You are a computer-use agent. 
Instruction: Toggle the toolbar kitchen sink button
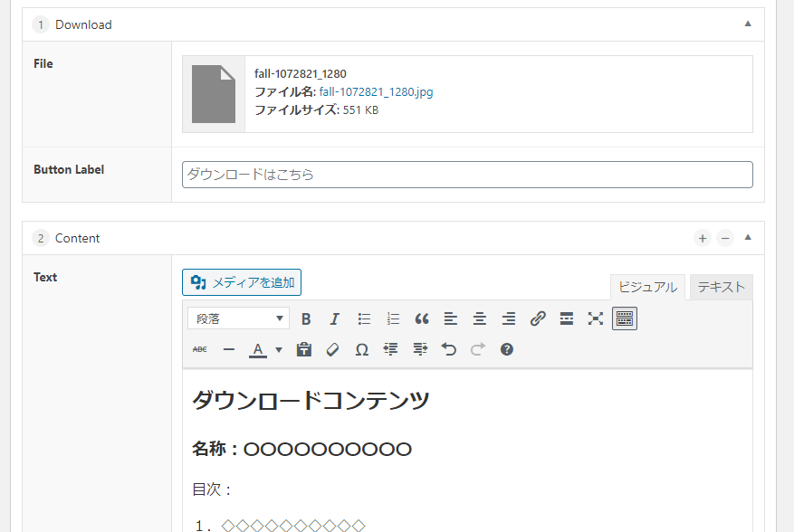pos(625,318)
